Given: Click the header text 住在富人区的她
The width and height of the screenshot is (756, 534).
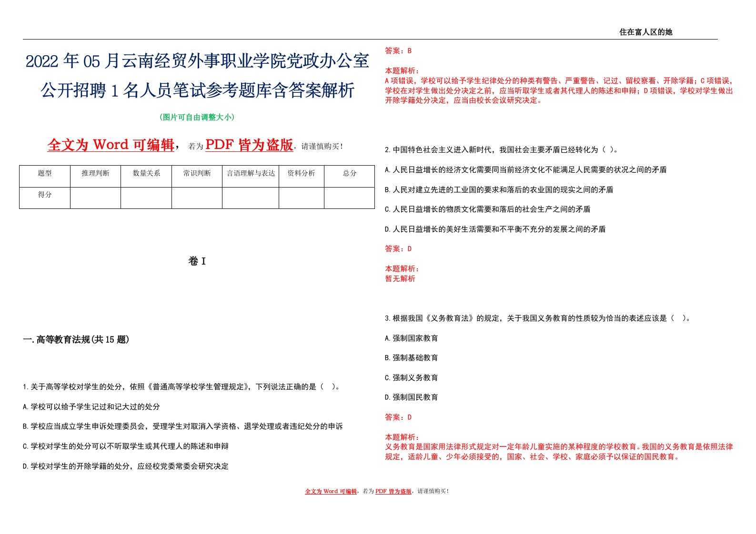Looking at the screenshot, I should click(645, 32).
